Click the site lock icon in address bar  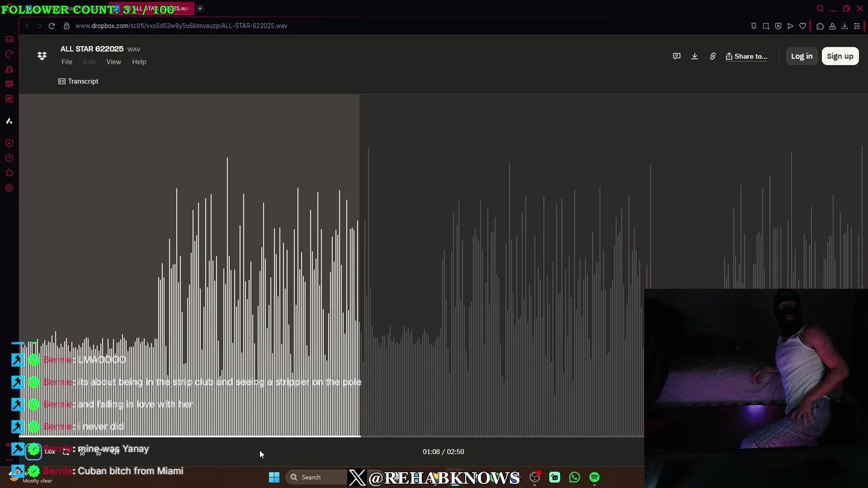point(66,26)
